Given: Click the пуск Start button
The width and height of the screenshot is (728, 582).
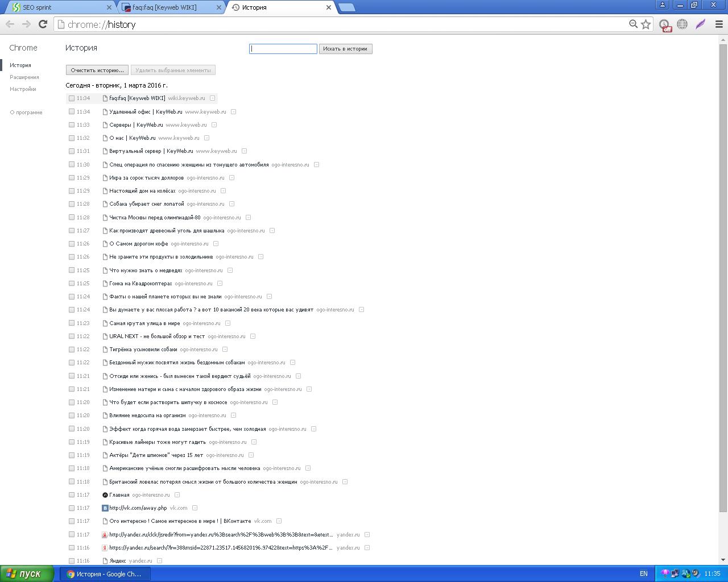Looking at the screenshot, I should 27,573.
